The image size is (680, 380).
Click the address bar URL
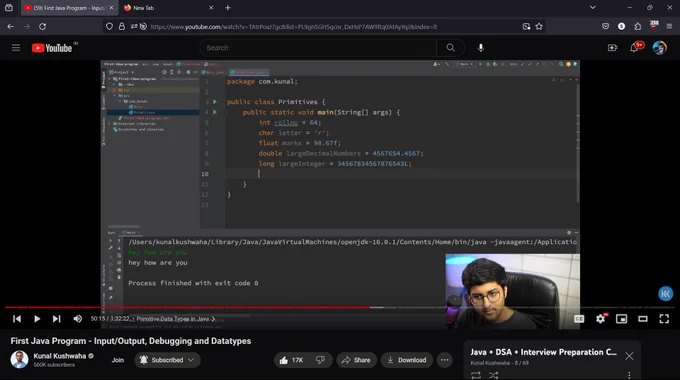click(294, 26)
